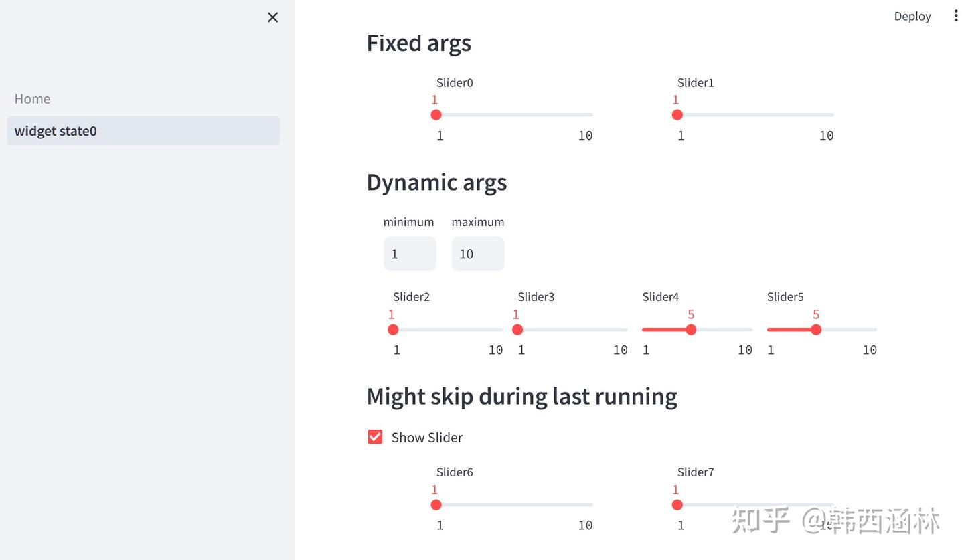Open the Home page link
Viewport: 964px width, 560px height.
[x=32, y=98]
